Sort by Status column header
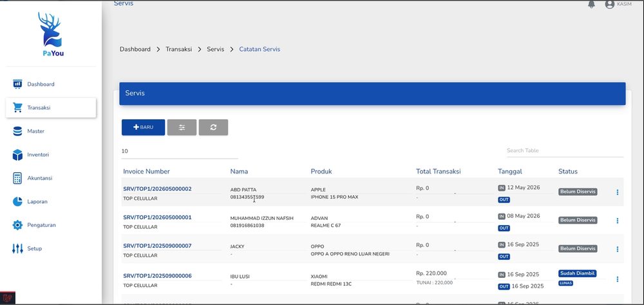This screenshot has height=305, width=644. click(x=567, y=172)
